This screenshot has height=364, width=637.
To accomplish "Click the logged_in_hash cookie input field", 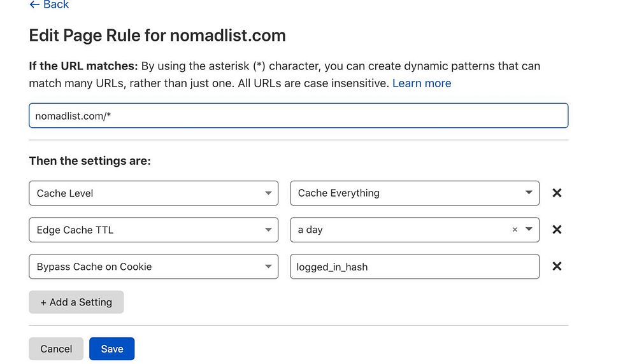I will click(414, 267).
